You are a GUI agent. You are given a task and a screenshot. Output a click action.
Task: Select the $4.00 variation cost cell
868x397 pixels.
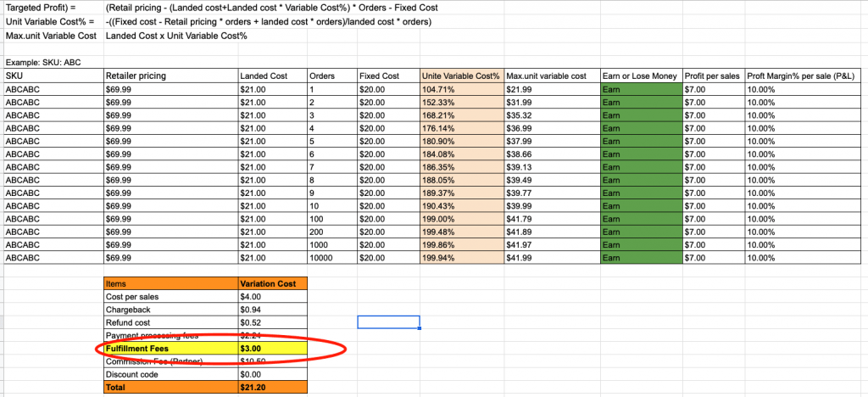(272, 296)
